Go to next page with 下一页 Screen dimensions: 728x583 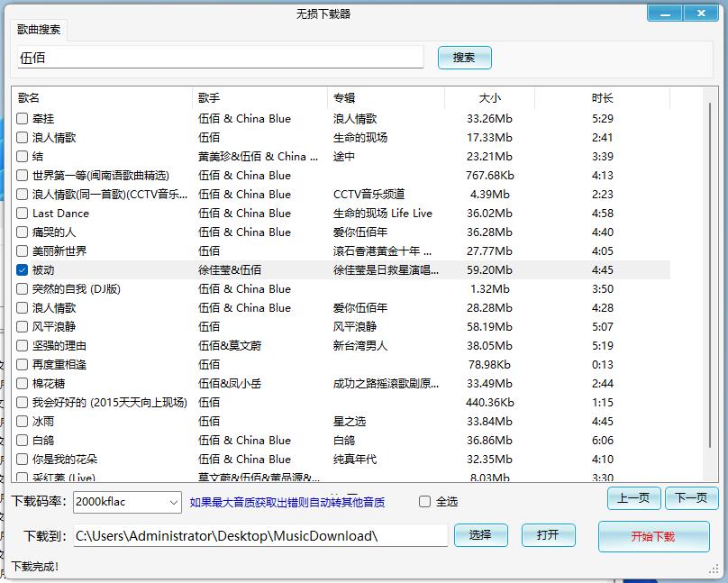pyautogui.click(x=691, y=497)
